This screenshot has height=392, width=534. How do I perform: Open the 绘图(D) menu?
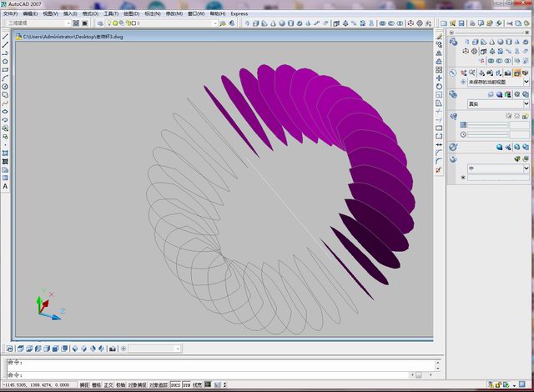coord(131,14)
